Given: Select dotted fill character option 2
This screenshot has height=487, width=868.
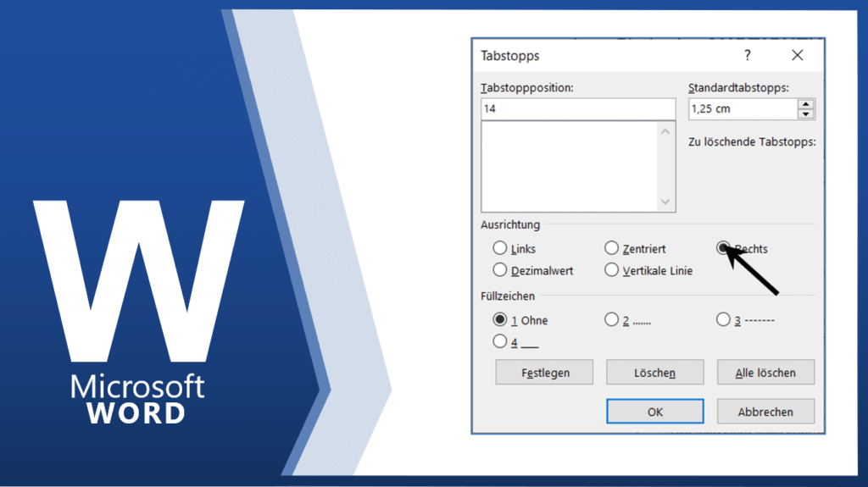Looking at the screenshot, I should [611, 320].
